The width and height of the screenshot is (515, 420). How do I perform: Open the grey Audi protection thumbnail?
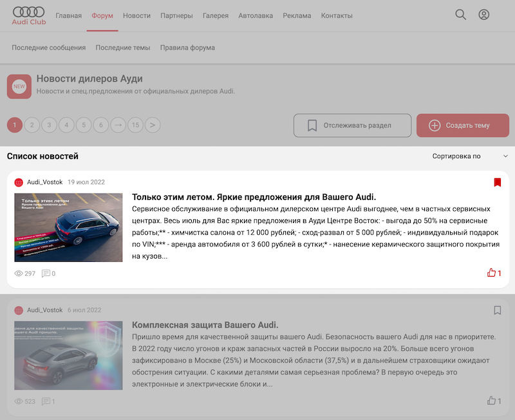(68, 355)
